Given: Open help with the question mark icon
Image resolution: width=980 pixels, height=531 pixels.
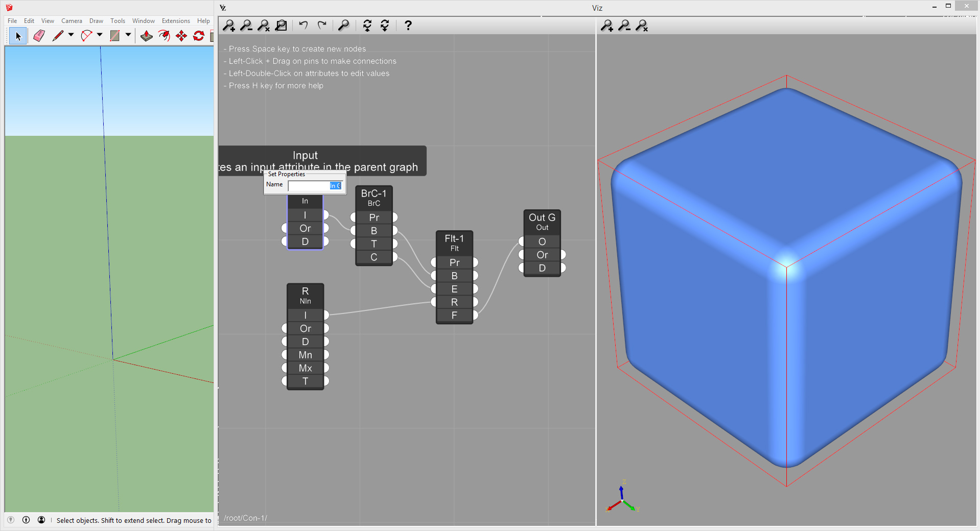Looking at the screenshot, I should 408,25.
